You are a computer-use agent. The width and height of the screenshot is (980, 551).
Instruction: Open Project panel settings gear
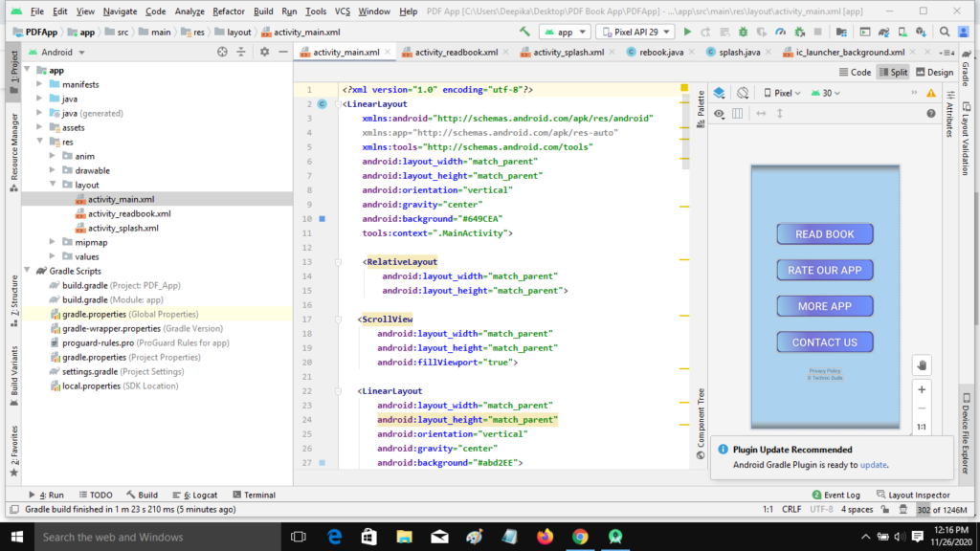pos(264,53)
